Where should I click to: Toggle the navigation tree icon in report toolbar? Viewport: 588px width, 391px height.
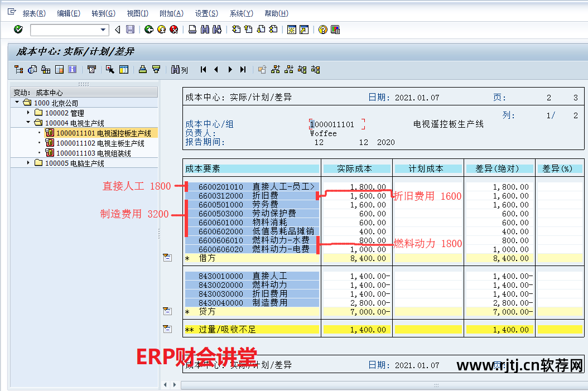coord(19,69)
